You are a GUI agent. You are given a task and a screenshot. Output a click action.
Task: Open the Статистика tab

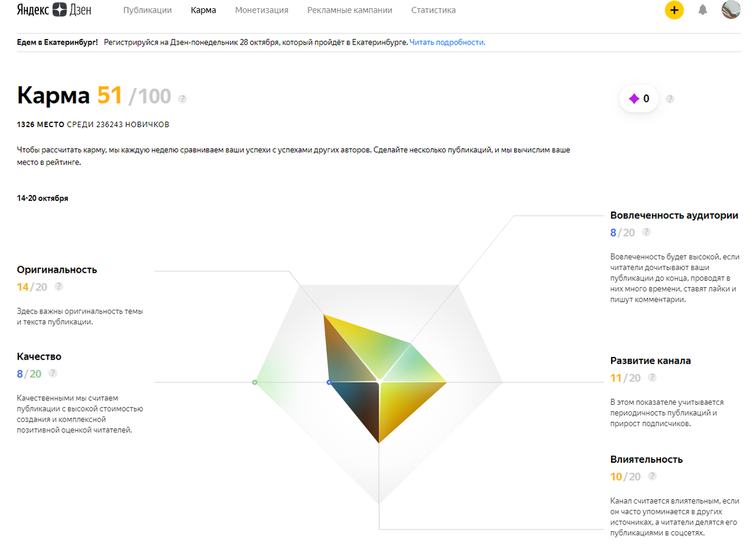[433, 10]
